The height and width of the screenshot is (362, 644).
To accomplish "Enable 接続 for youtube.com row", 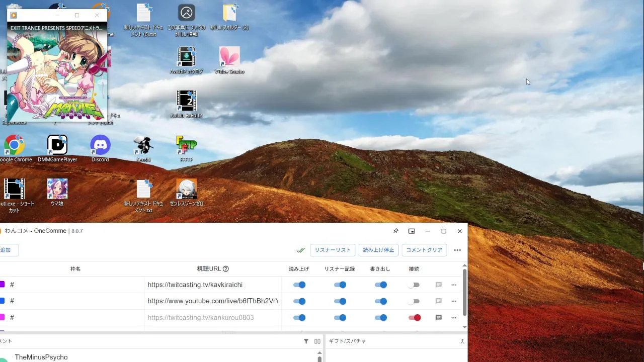I will coord(414,301).
